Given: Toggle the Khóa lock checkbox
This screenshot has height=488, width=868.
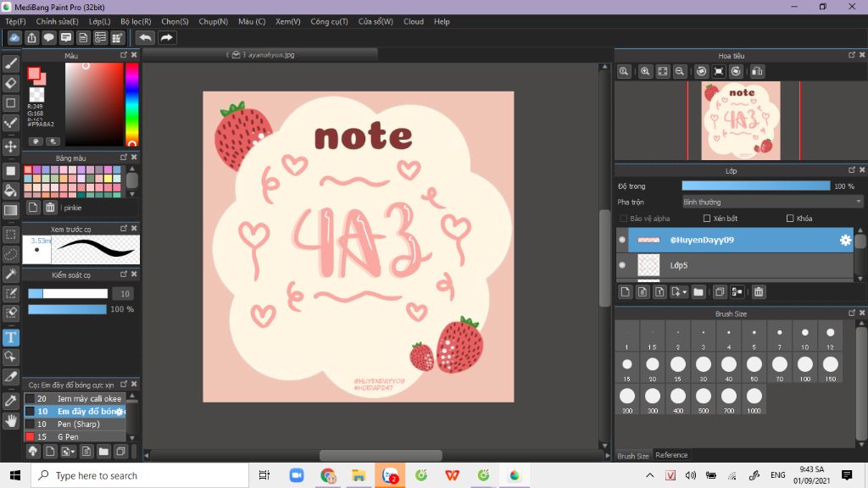Looking at the screenshot, I should 790,219.
